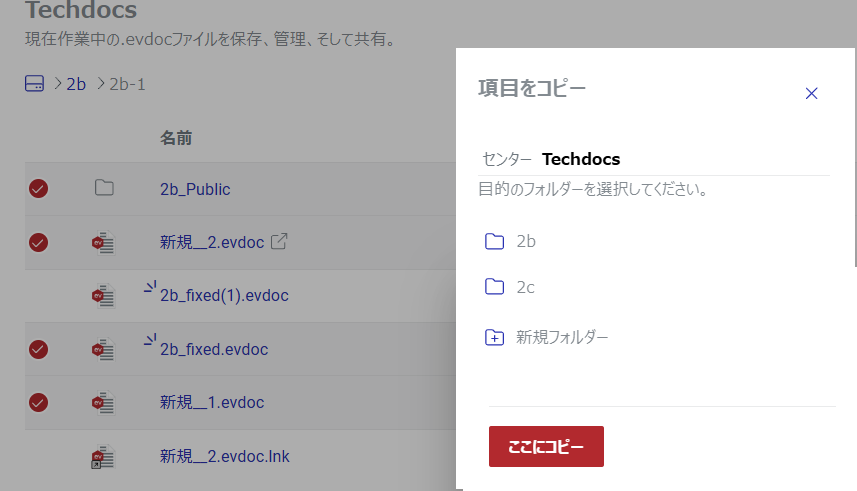Click the 2c folder icon in dialog
Image resolution: width=857 pixels, height=491 pixels.
coord(494,287)
